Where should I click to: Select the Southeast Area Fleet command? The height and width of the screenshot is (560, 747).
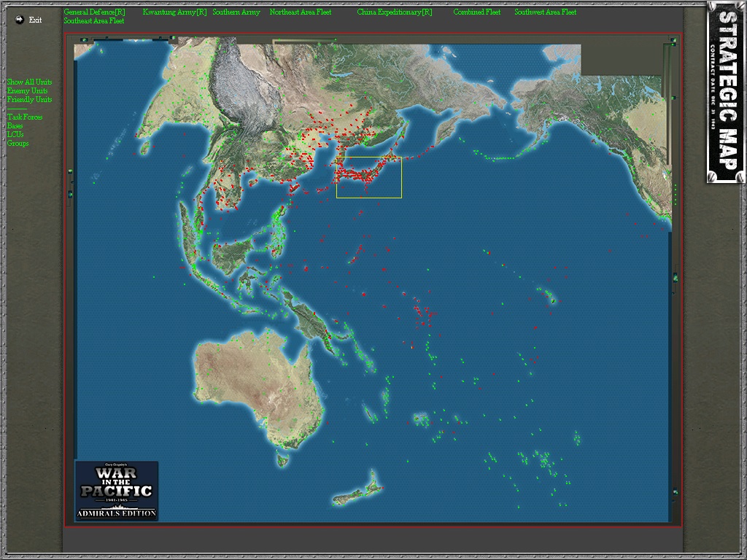[x=94, y=21]
